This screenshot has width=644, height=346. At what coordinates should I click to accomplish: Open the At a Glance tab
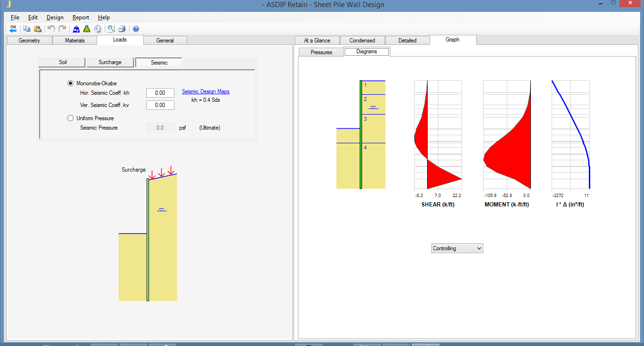317,41
